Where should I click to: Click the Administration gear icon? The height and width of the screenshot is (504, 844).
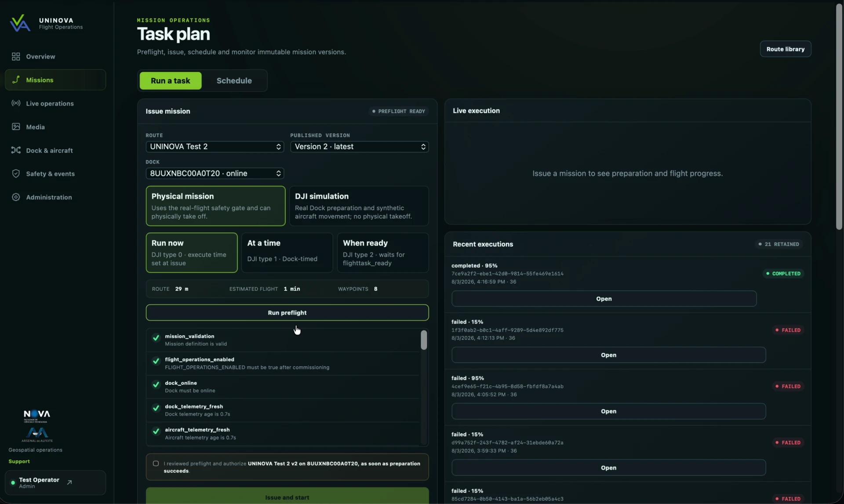(16, 197)
